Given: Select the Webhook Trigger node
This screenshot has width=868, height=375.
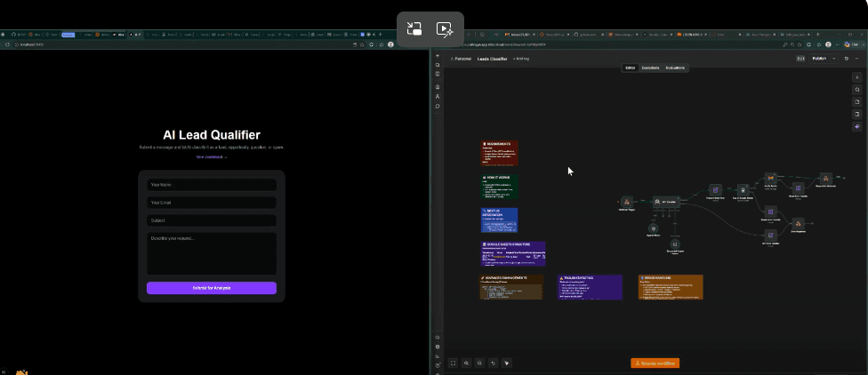Looking at the screenshot, I should pyautogui.click(x=627, y=202).
